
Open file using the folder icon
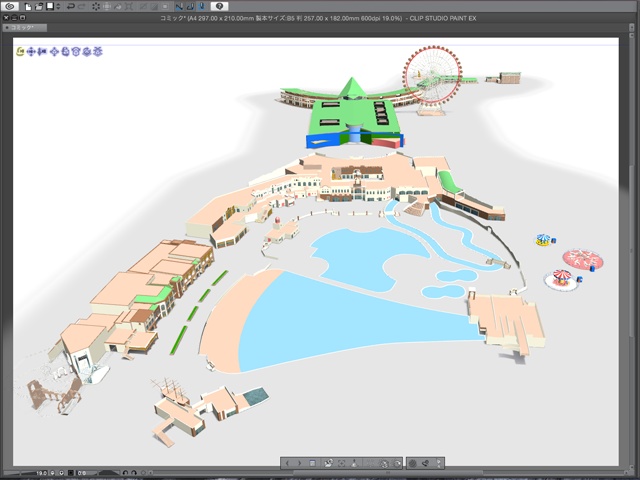pos(39,6)
